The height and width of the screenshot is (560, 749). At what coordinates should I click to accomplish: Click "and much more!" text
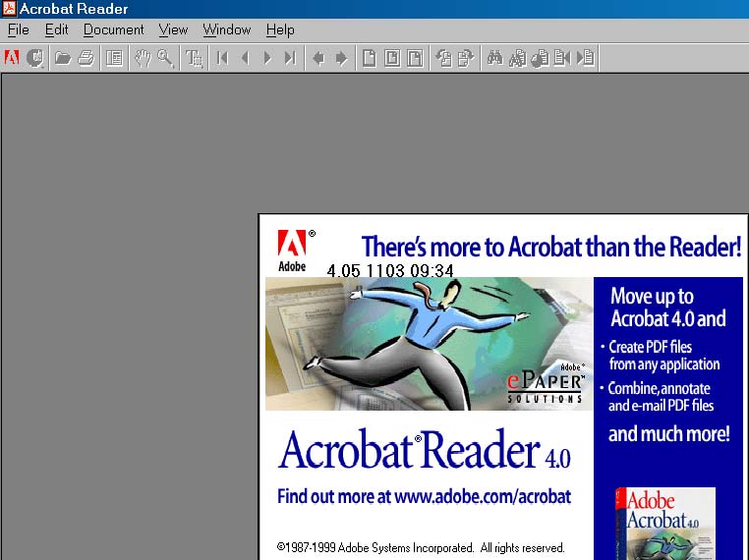[668, 434]
